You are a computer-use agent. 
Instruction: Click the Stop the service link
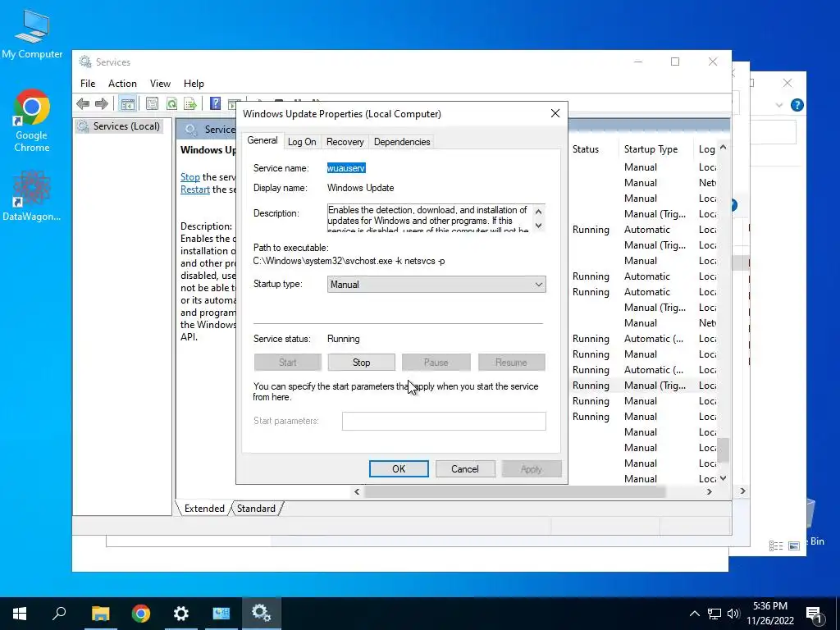(190, 177)
